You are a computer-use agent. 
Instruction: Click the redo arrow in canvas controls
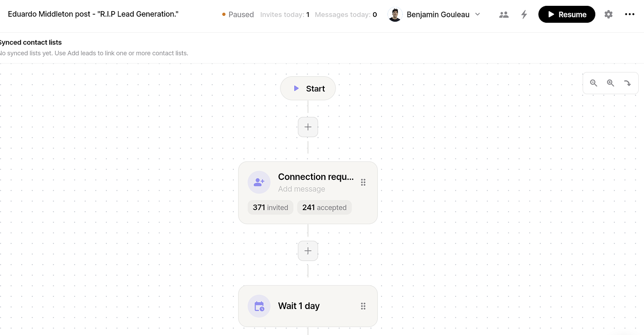(628, 83)
